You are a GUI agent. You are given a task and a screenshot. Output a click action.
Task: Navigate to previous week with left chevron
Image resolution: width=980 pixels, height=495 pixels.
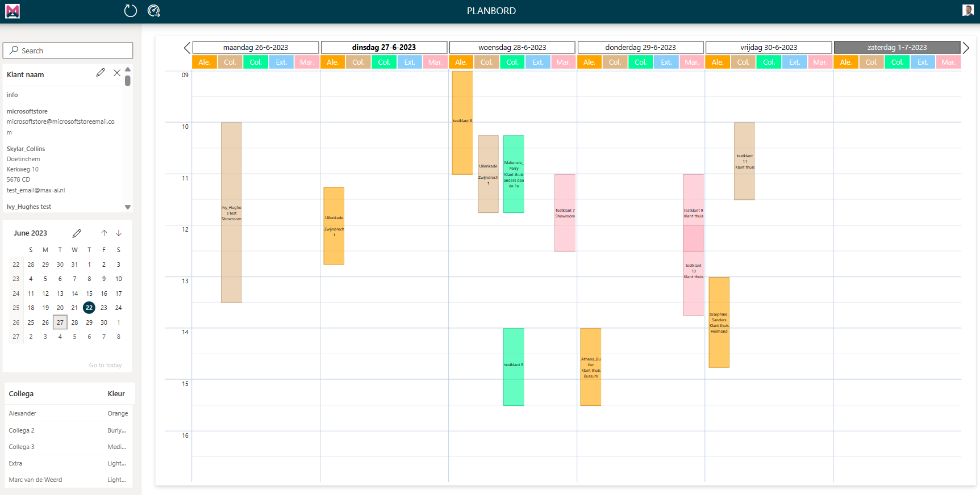click(x=187, y=48)
